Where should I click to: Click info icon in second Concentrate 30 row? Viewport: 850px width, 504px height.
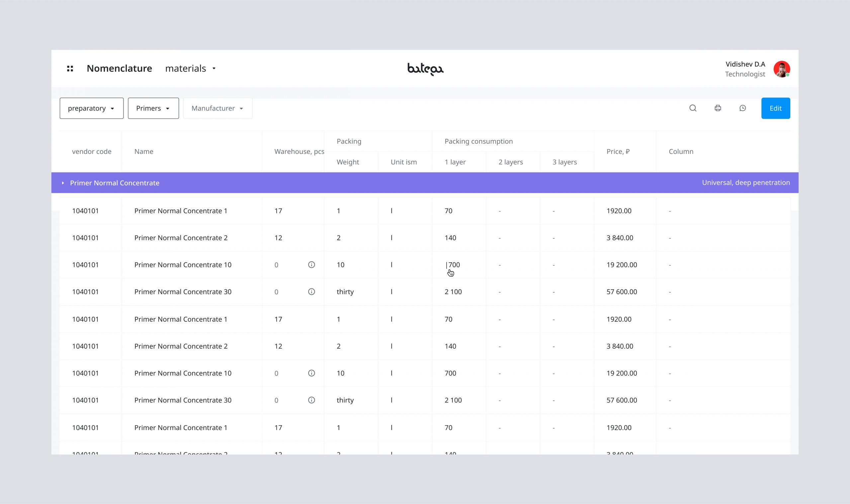click(311, 400)
